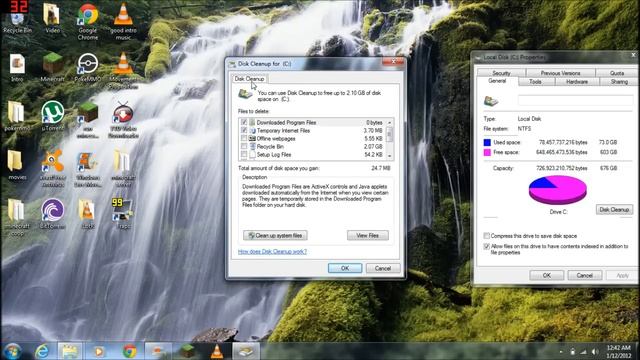Switch to the Security tab in Properties
Image resolution: width=640 pixels, height=360 pixels.
pos(502,73)
